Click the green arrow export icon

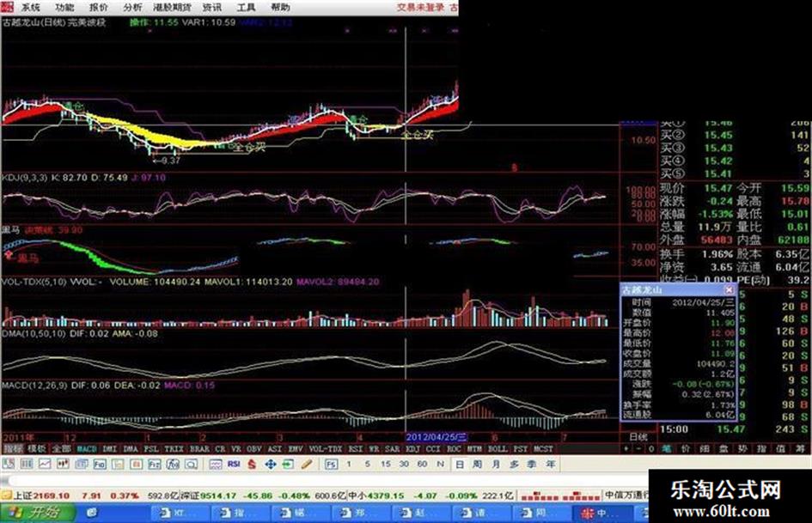[x=289, y=464]
